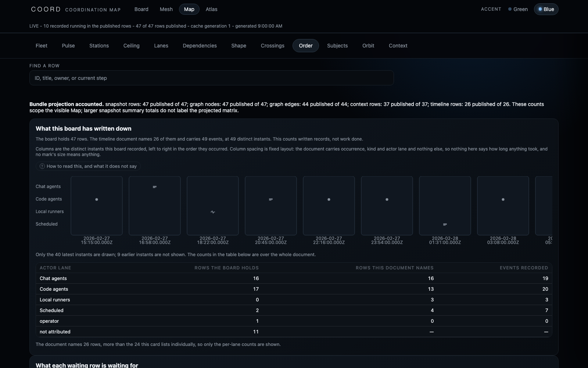Click the Code agents row in the table

pos(294,289)
